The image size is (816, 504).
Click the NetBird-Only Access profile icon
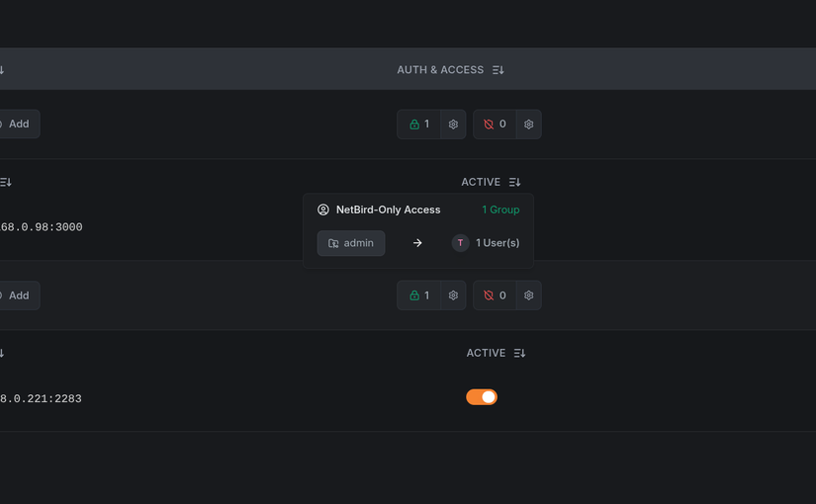click(x=323, y=210)
